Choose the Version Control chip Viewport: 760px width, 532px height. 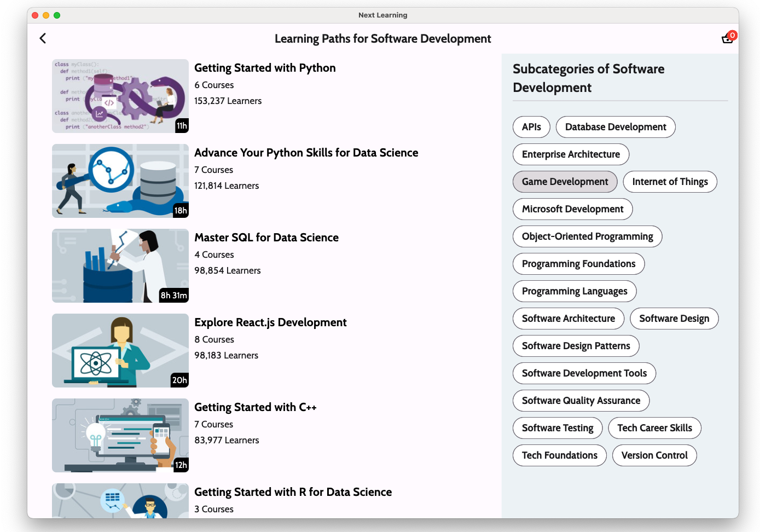pyautogui.click(x=654, y=455)
